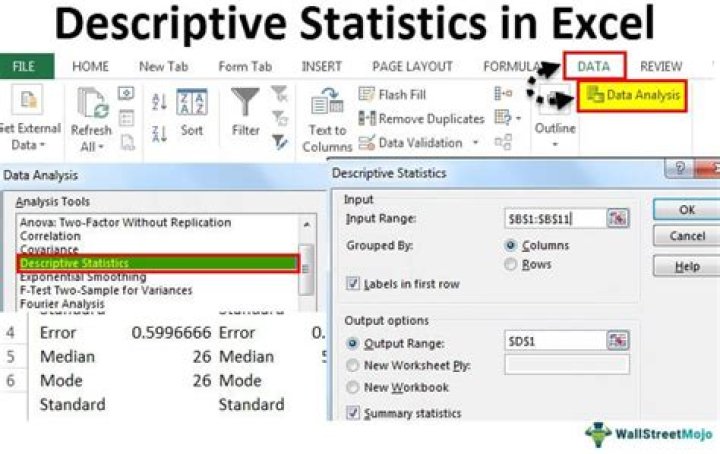The height and width of the screenshot is (454, 720).
Task: Switch to the PAGE LAYOUT tab
Action: tap(412, 67)
